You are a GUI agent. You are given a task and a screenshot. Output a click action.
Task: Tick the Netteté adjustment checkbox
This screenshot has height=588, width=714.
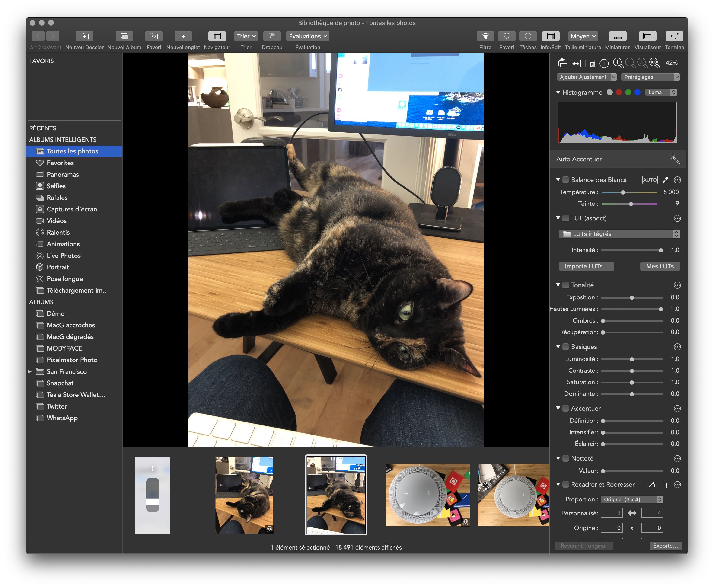click(566, 459)
